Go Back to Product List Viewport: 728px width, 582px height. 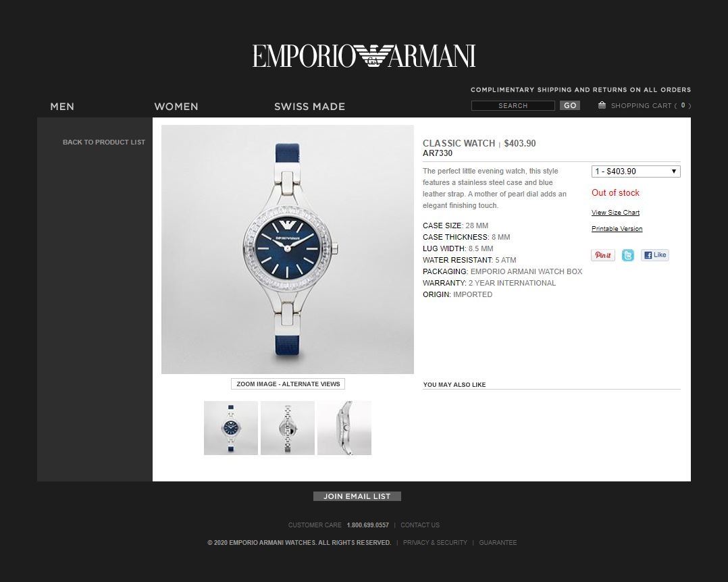[104, 142]
